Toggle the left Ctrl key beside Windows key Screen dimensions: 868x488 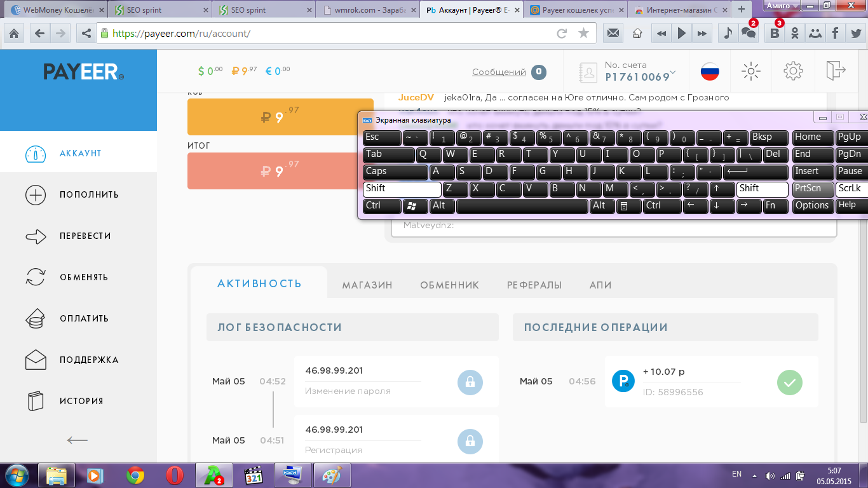pyautogui.click(x=382, y=206)
